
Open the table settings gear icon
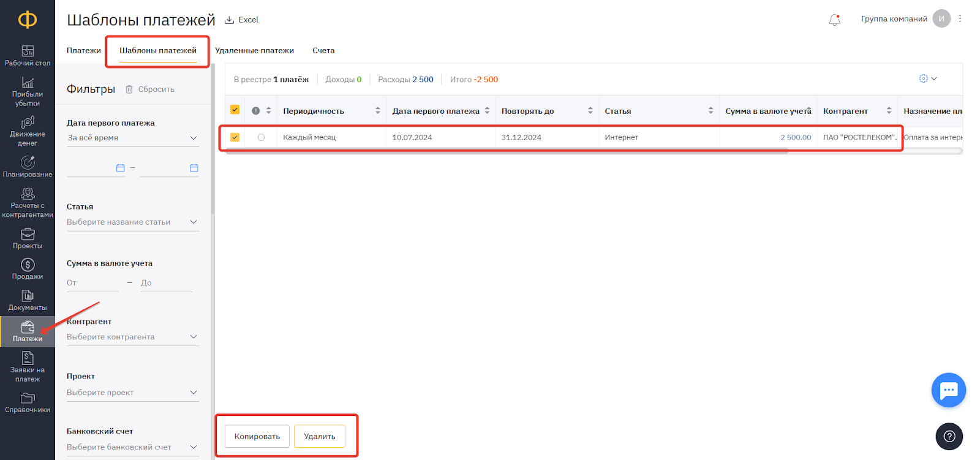coord(924,78)
